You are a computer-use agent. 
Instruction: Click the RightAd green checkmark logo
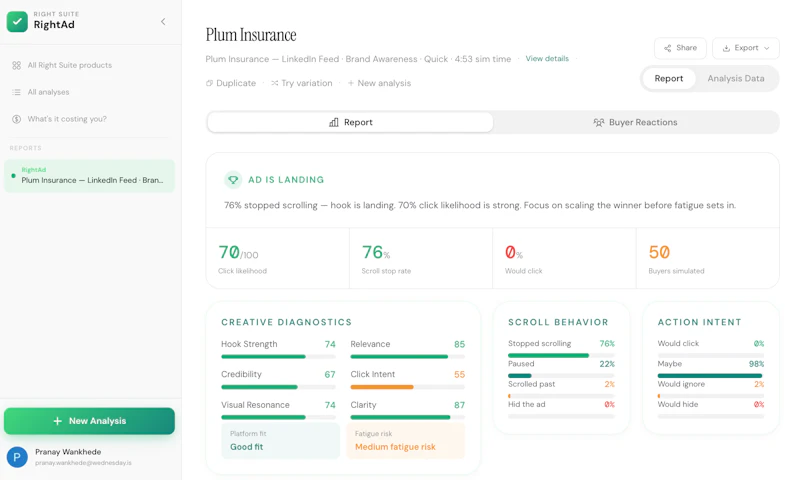click(x=17, y=21)
